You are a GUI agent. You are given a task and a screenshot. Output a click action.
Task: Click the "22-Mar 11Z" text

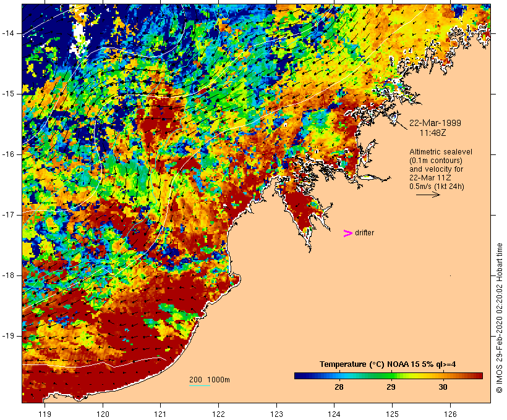click(430, 178)
